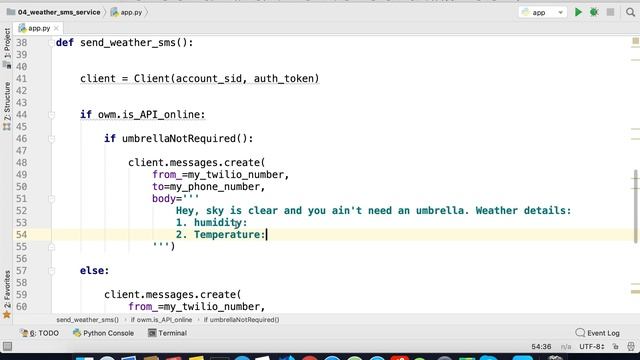Click line number 41 in gutter
Viewport: 640px width, 360px height.
click(x=21, y=78)
